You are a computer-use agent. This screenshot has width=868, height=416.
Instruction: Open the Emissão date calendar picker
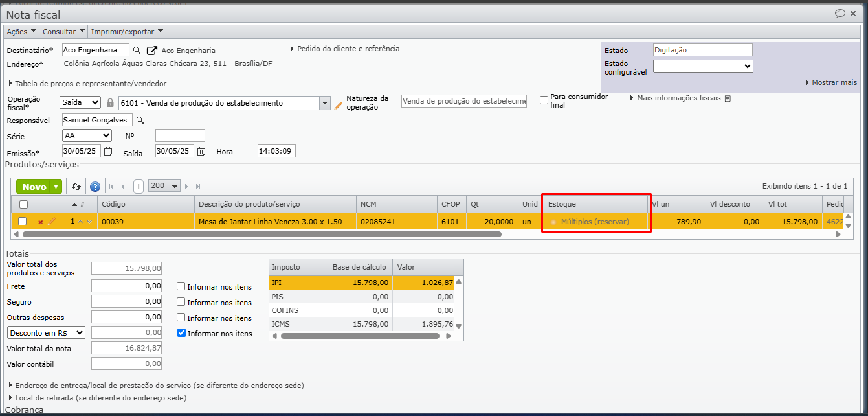[108, 152]
